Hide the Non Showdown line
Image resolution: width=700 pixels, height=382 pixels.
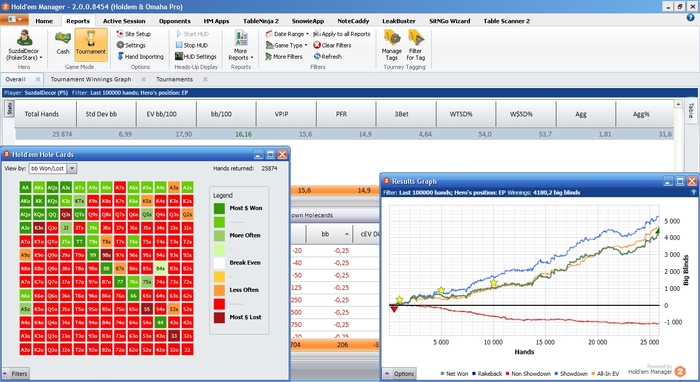coord(528,374)
